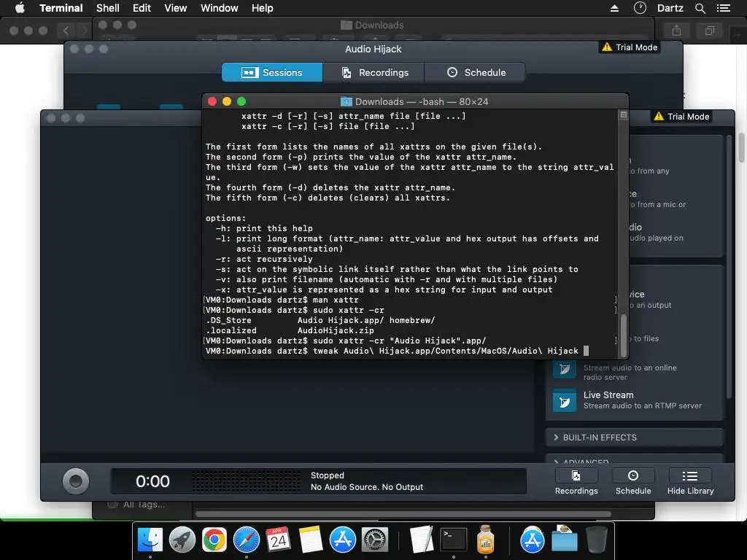Open the View menu
The image size is (747, 560).
175,8
